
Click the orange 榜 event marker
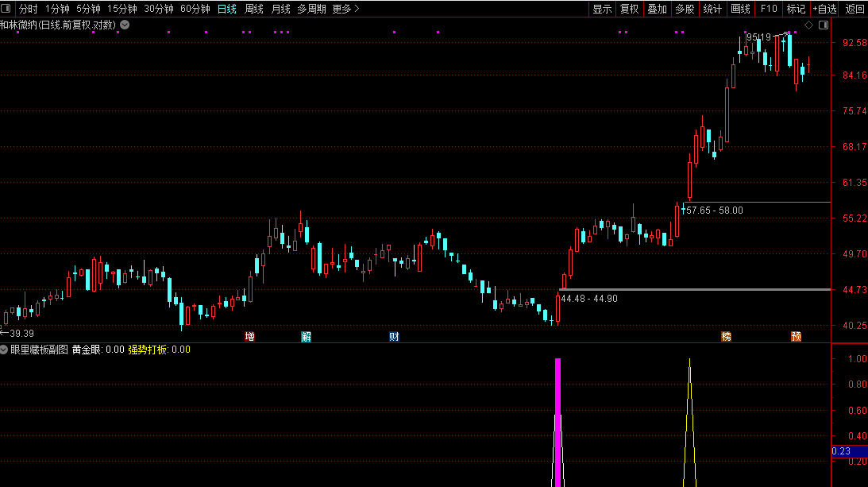coord(727,336)
